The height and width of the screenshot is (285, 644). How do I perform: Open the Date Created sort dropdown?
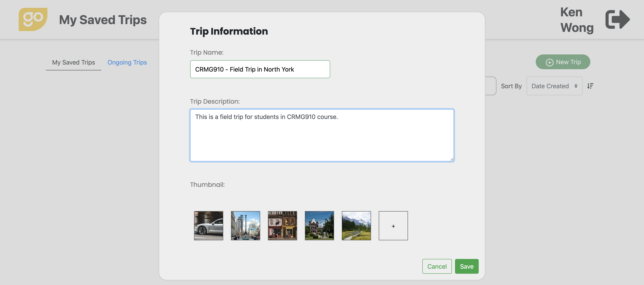[x=554, y=86]
